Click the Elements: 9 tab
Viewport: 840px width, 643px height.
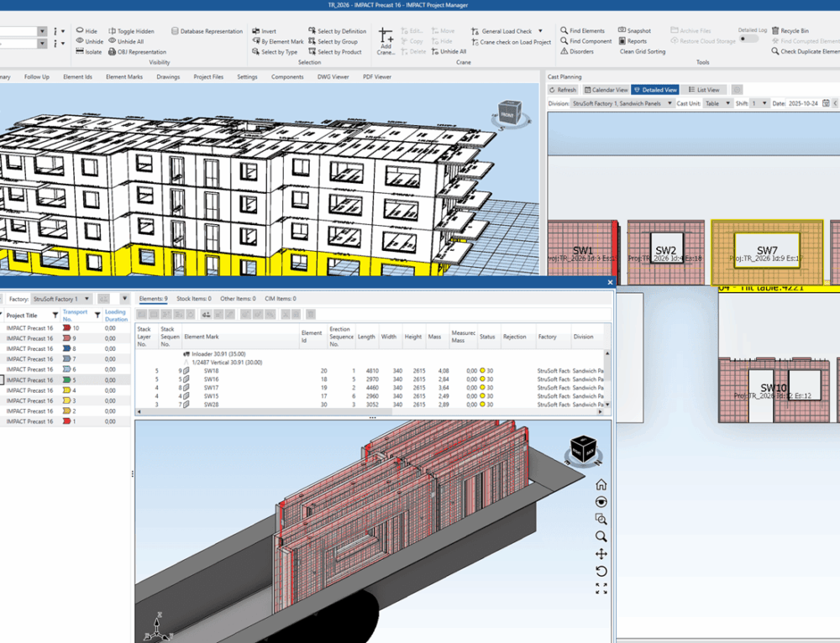pyautogui.click(x=153, y=299)
